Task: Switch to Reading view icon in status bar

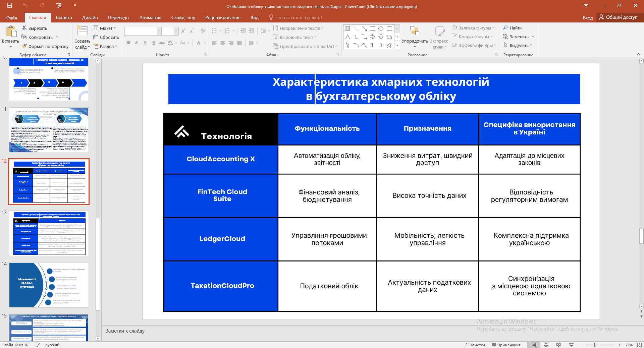Action: (x=559, y=345)
